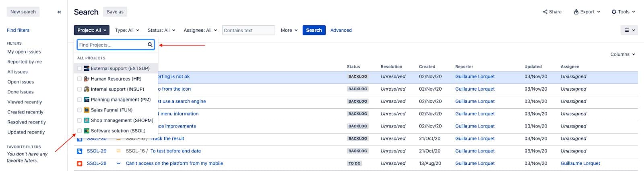Open 'To test before end date' issue summary
The height and width of the screenshot is (171, 644).
[x=175, y=151]
